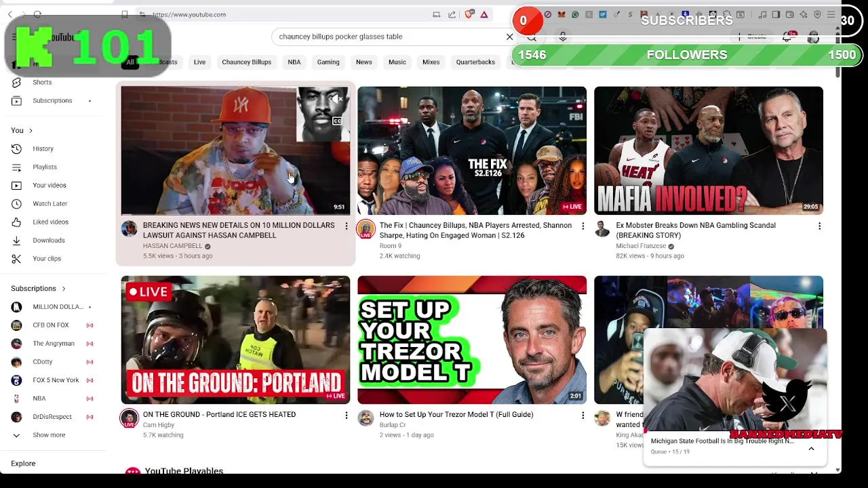Open the Room 9 channel link
868x488 pixels.
tap(390, 246)
